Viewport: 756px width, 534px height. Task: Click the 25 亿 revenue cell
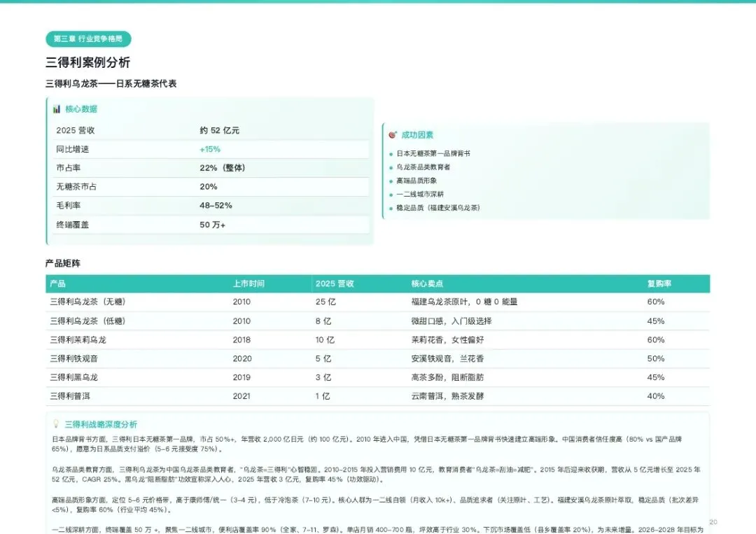coord(325,302)
